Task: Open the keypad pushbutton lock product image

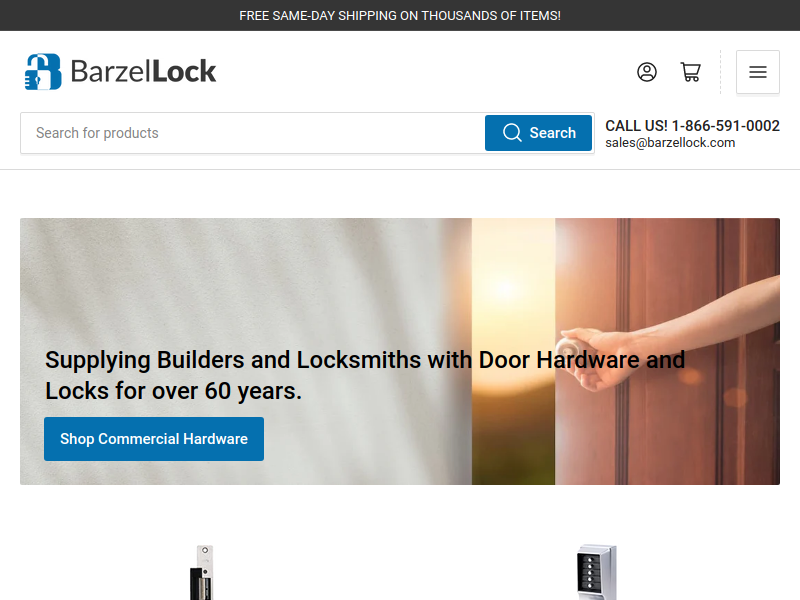Action: pos(596,572)
